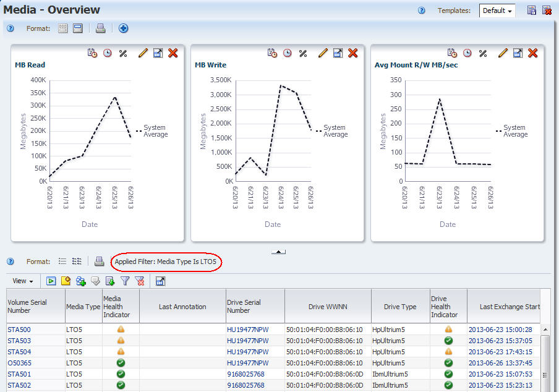Open volume serial number STA500 link
559x392 pixels.
[x=19, y=330]
